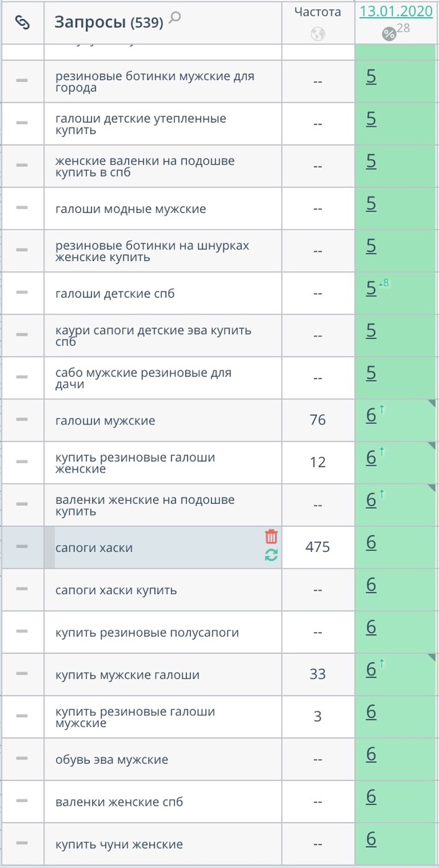
Task: Click position 6 link for сапоги хаски
Action: [371, 542]
